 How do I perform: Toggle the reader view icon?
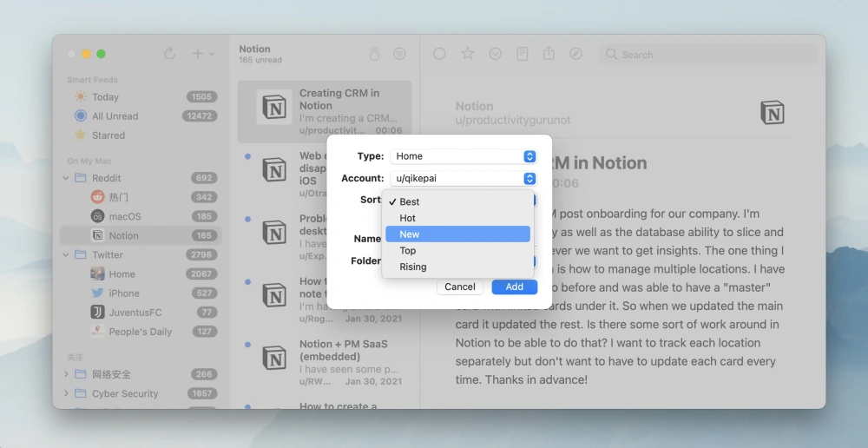click(522, 54)
